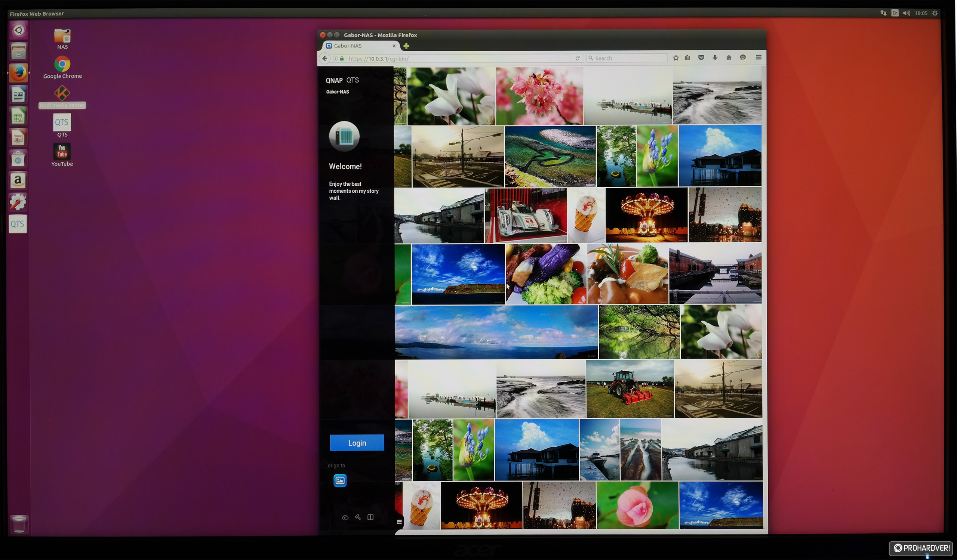Open En keyboard layout indicator
The height and width of the screenshot is (560, 957).
click(895, 13)
